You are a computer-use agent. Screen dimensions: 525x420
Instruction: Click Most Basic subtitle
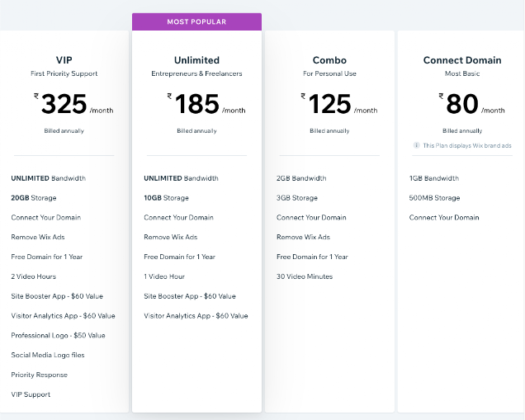(462, 73)
